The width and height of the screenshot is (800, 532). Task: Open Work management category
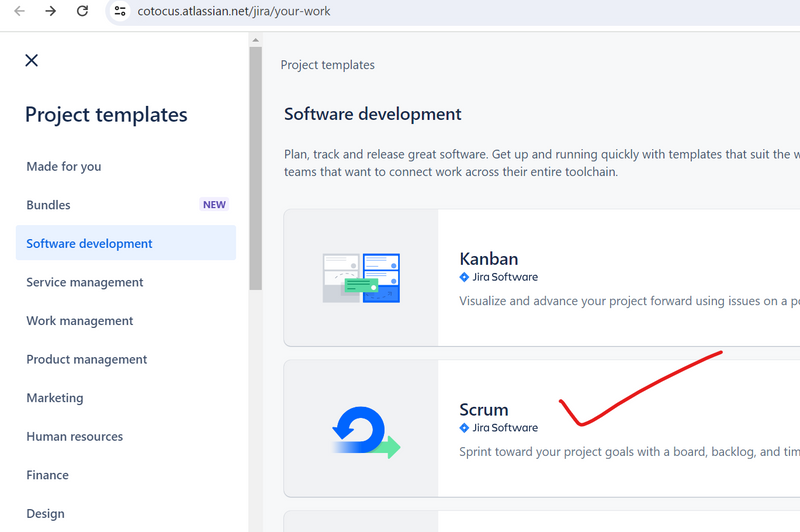(80, 321)
